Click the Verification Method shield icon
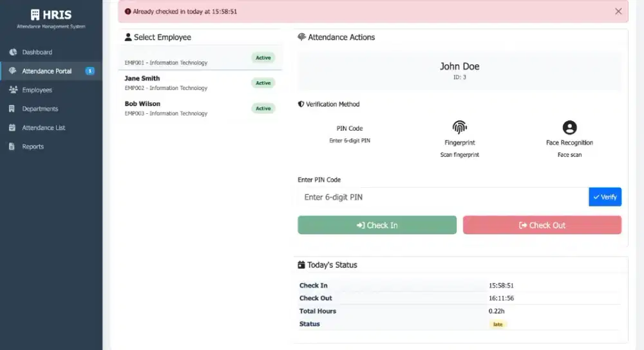 tap(301, 104)
